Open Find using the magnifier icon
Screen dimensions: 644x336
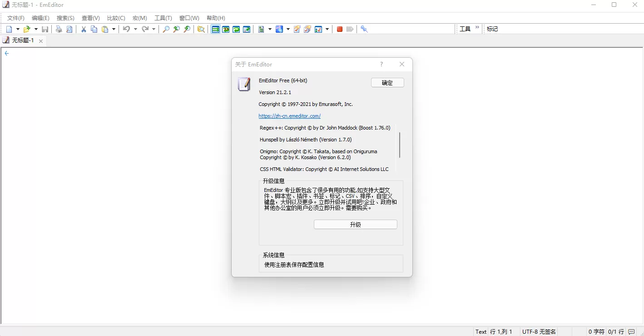tap(165, 29)
